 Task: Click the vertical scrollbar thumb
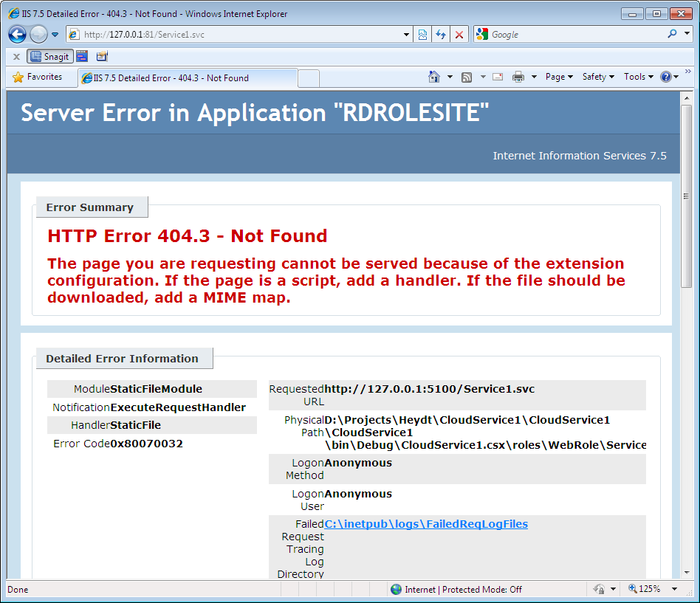(x=686, y=196)
